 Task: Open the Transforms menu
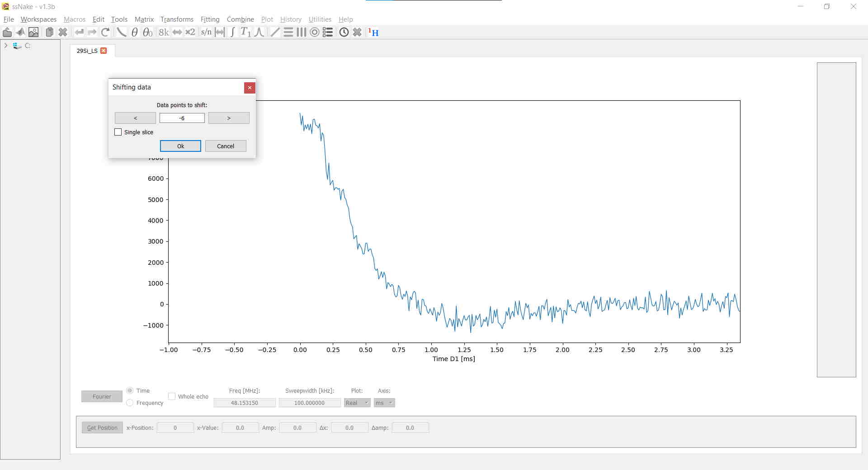[177, 19]
